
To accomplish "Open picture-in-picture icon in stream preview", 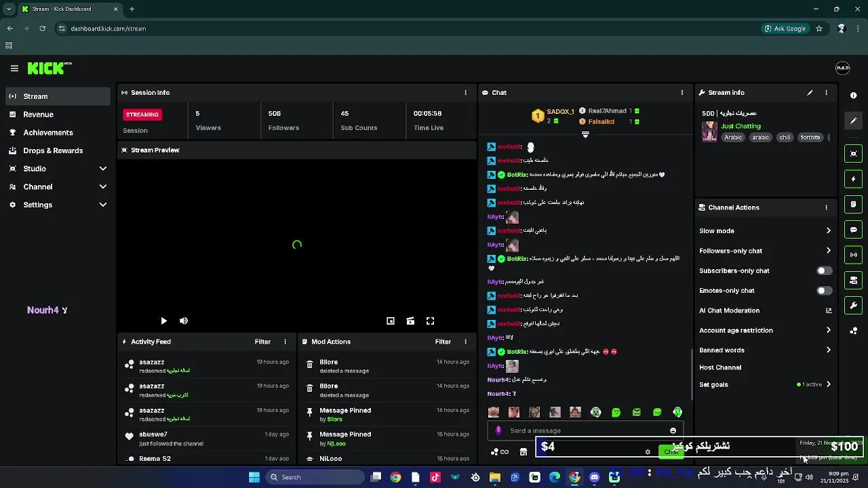I will pos(391,321).
